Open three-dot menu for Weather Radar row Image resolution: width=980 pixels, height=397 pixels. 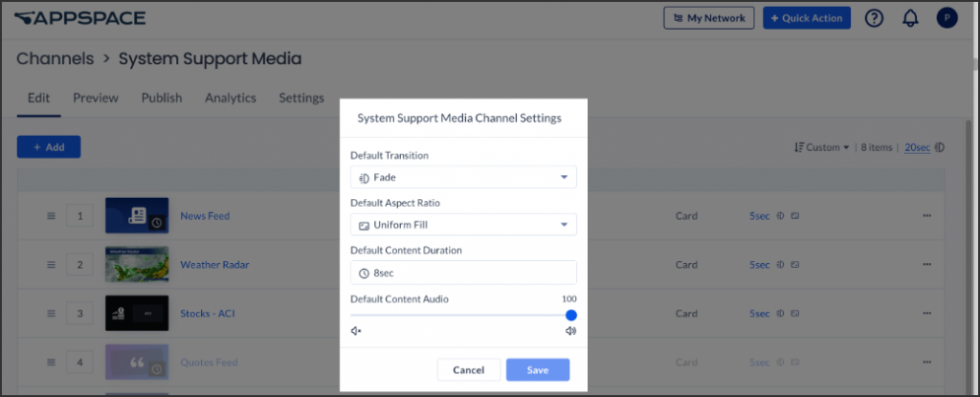click(x=926, y=264)
